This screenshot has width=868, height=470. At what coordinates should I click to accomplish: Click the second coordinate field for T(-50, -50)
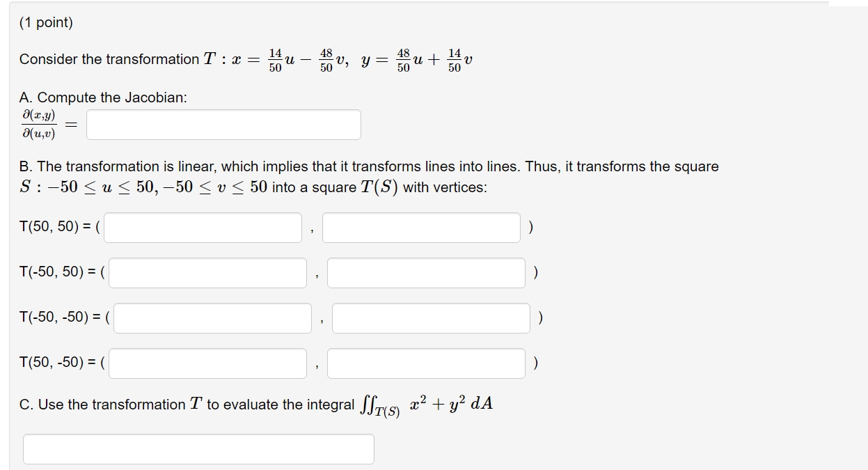(x=431, y=318)
